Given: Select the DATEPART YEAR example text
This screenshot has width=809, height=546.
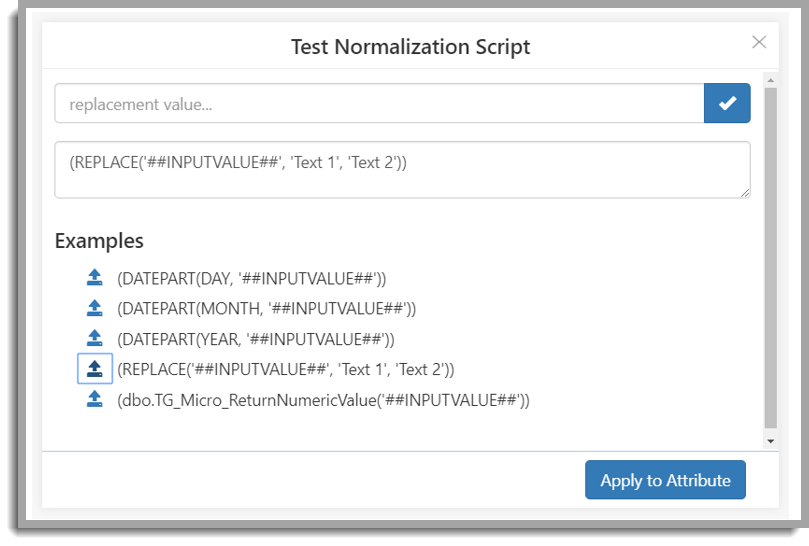Looking at the screenshot, I should pyautogui.click(x=255, y=339).
